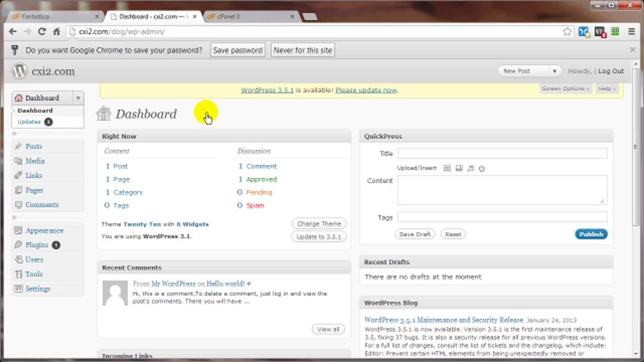Open the Settings menu

[38, 289]
